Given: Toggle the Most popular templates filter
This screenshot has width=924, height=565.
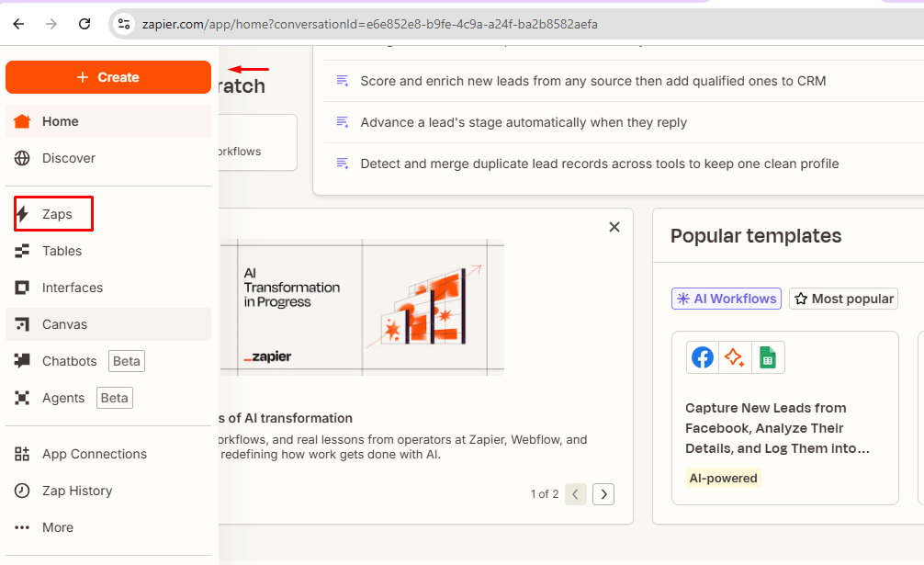Looking at the screenshot, I should point(843,299).
